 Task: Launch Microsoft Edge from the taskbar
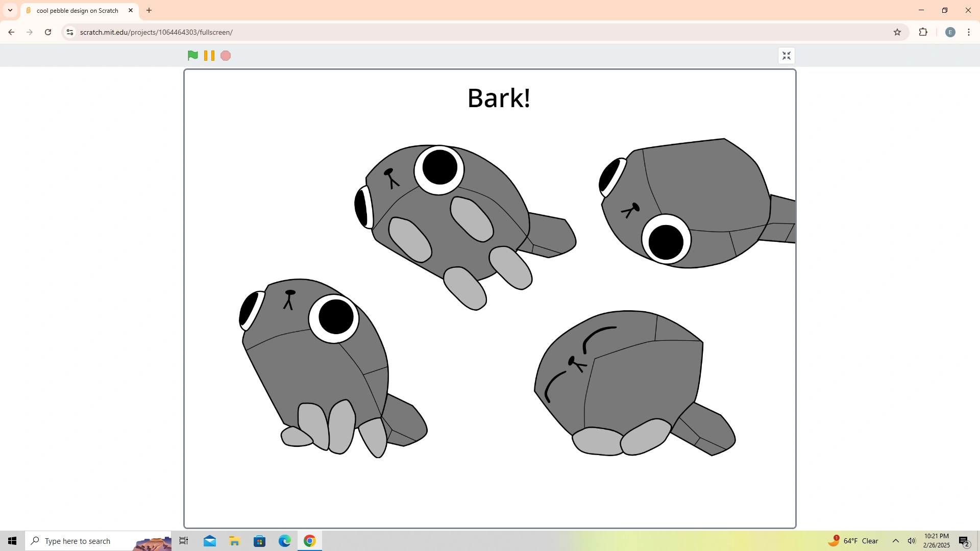tap(284, 540)
